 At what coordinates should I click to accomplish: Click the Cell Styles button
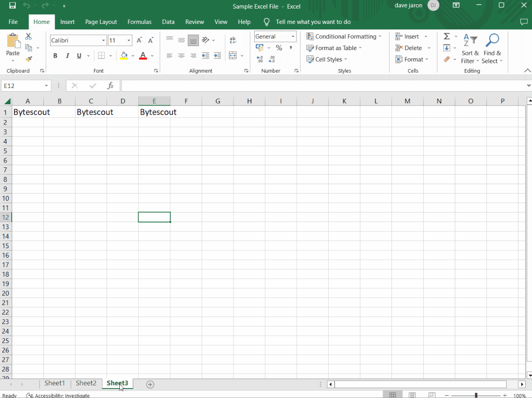click(325, 59)
